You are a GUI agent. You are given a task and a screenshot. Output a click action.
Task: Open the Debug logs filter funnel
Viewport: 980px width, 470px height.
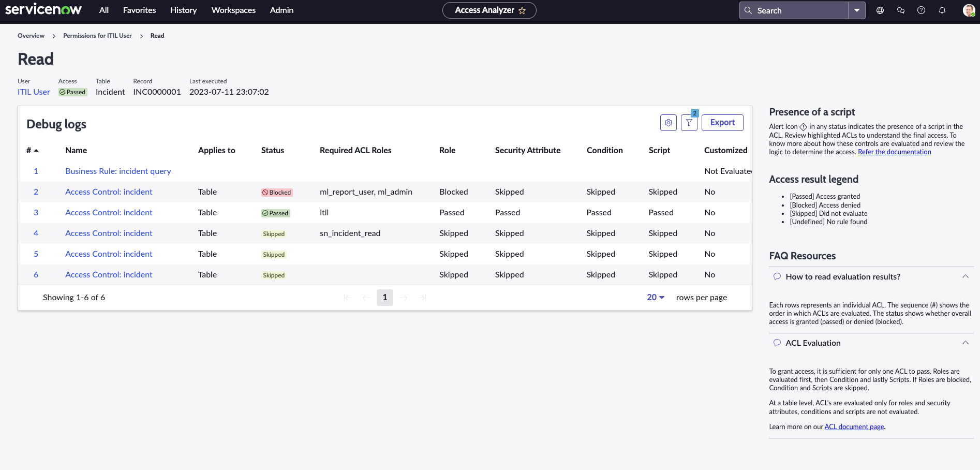coord(689,123)
